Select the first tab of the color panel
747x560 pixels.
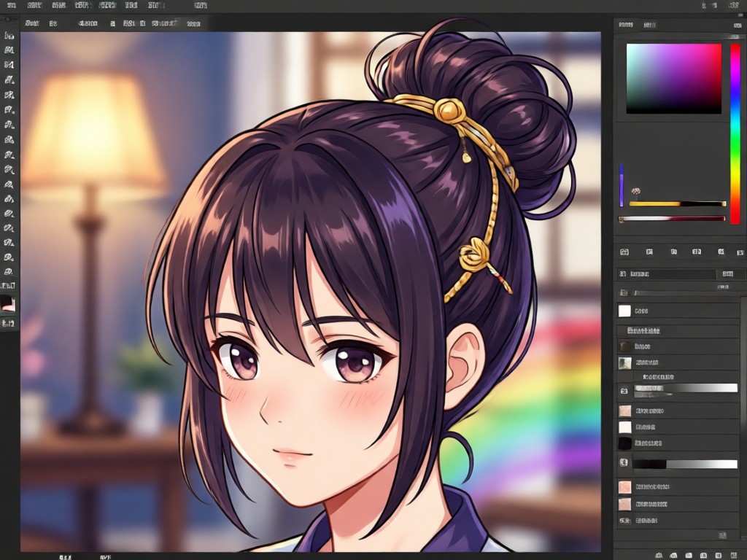point(625,25)
